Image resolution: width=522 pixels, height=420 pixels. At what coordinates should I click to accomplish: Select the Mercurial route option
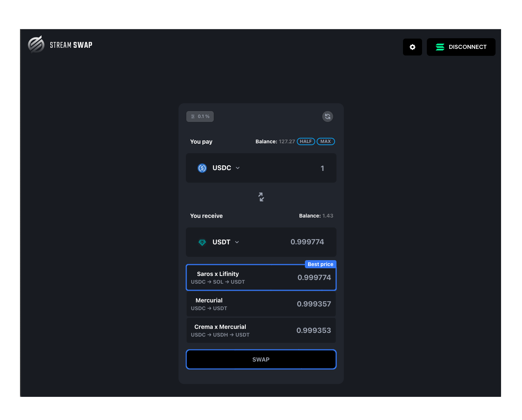pos(261,304)
